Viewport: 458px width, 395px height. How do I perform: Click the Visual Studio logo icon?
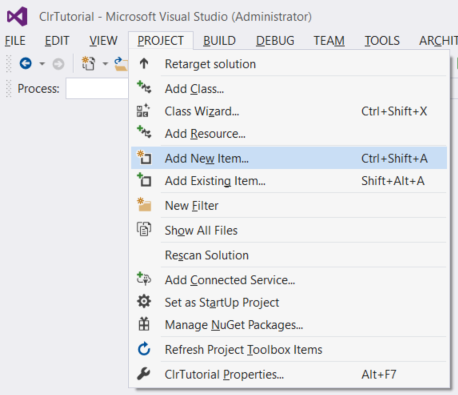click(x=17, y=16)
